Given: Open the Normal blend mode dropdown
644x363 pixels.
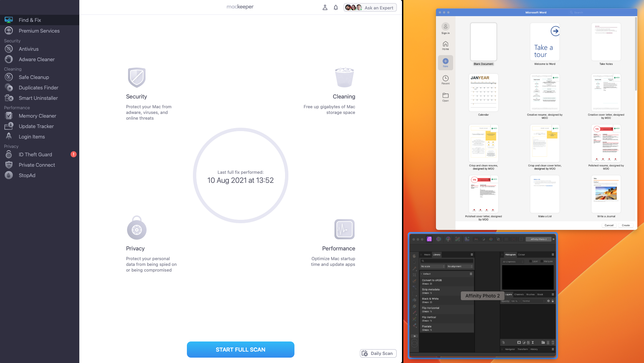Looking at the screenshot, I should click(533, 301).
